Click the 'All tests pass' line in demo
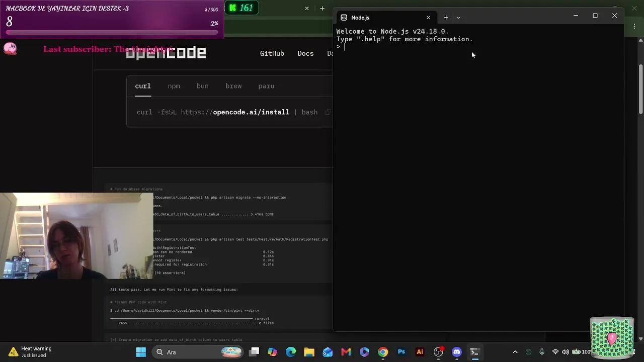This screenshot has height=362, width=644. pos(174,290)
